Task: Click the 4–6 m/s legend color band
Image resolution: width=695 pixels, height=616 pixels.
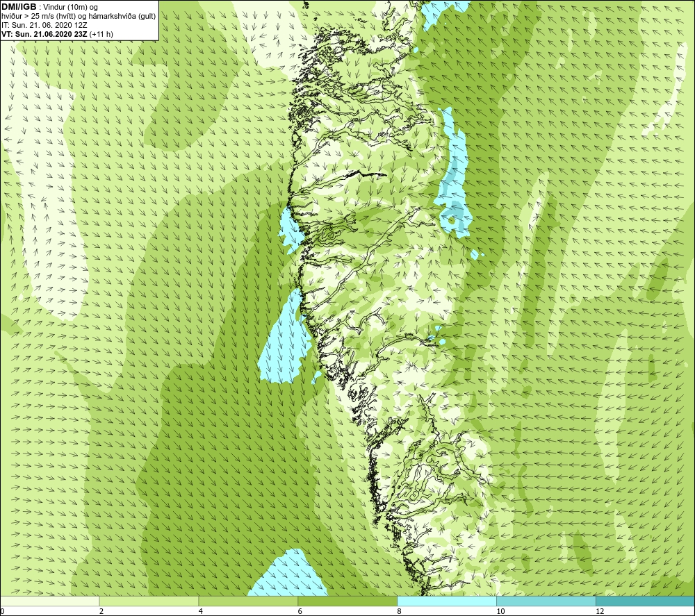Action: click(x=248, y=601)
